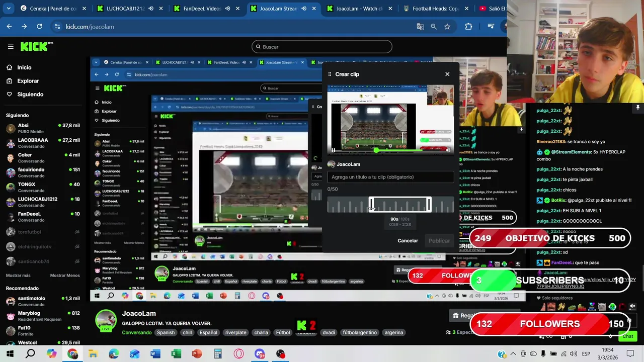Open Calculator from the taskbar
The width and height of the screenshot is (644, 362).
click(217, 354)
